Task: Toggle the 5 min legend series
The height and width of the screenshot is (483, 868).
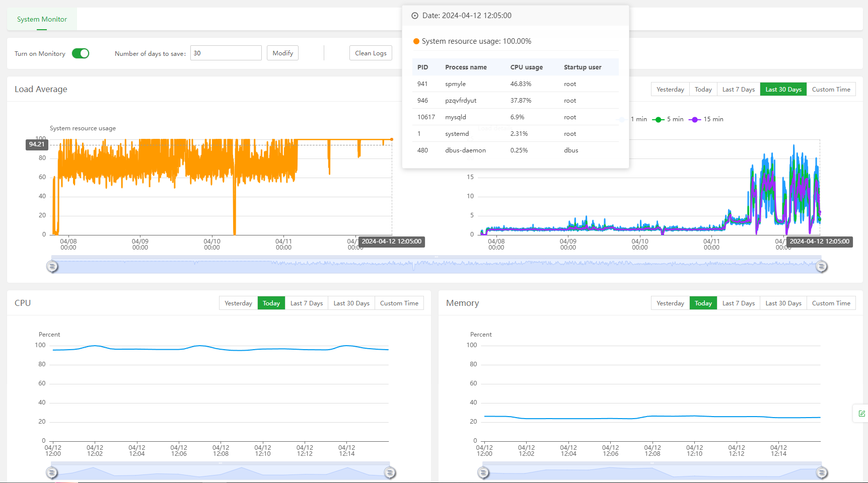Action: pos(668,119)
